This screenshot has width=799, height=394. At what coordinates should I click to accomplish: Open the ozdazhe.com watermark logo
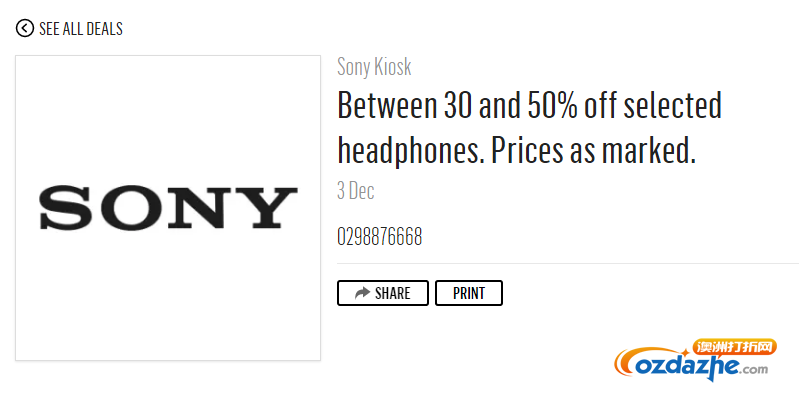click(696, 360)
